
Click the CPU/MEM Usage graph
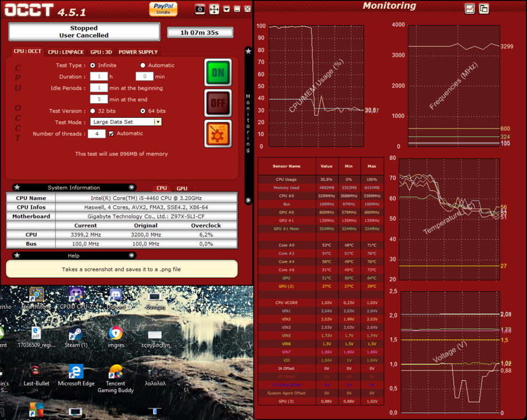[x=316, y=86]
